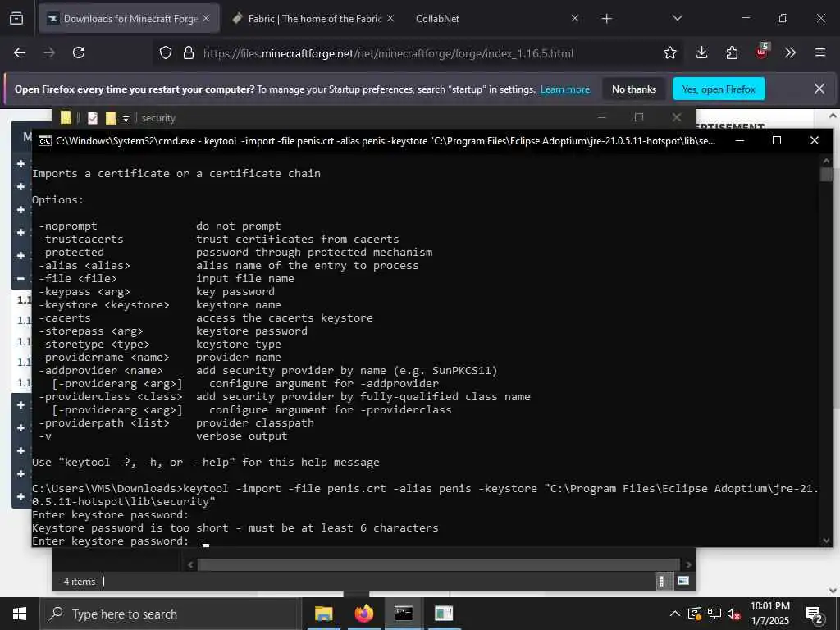Screen dimensions: 840x630
Task: Open Command Prompt from the taskbar
Action: click(404, 614)
